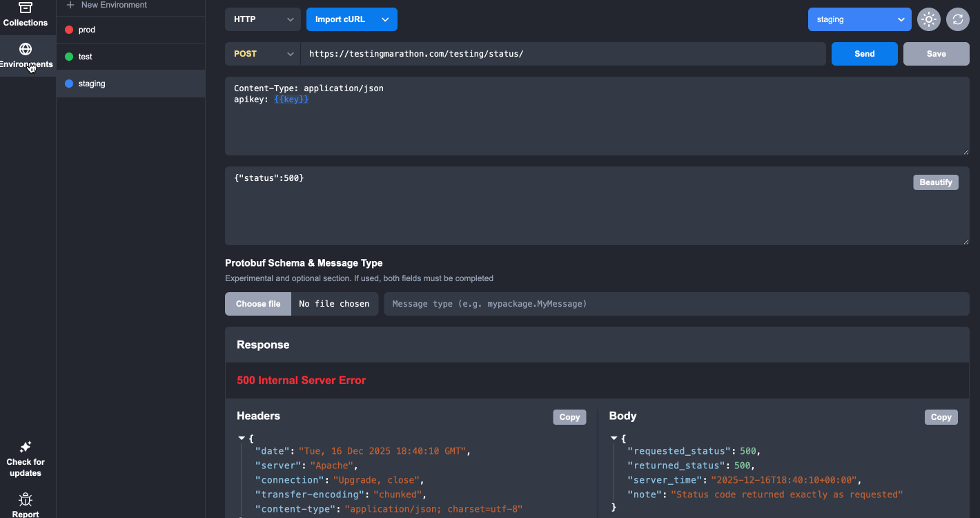Open the Environments panel
Screen dimensions: 980x518
tap(26, 55)
